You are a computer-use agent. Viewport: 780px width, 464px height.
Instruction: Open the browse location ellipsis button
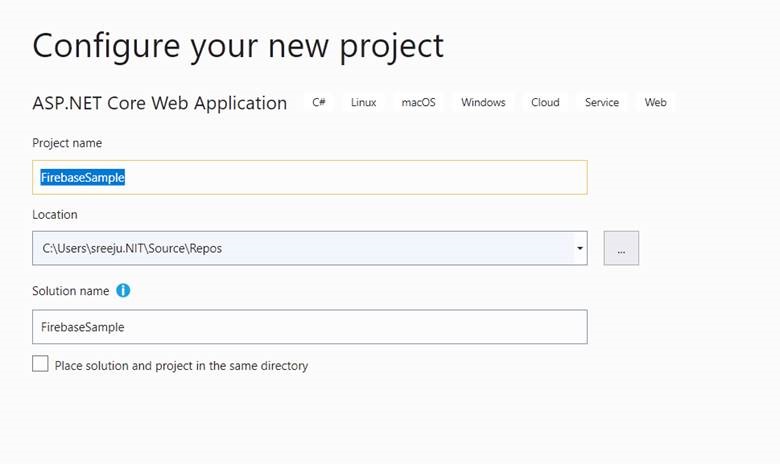[x=621, y=248]
